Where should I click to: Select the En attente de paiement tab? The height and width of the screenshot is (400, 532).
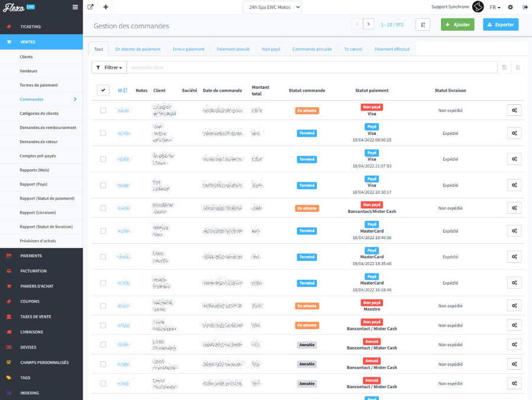(x=138, y=49)
